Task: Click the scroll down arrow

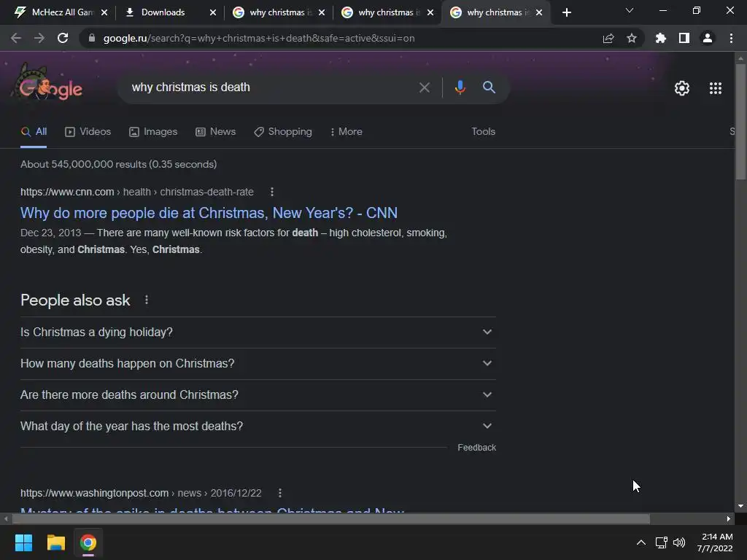Action: pyautogui.click(x=740, y=507)
